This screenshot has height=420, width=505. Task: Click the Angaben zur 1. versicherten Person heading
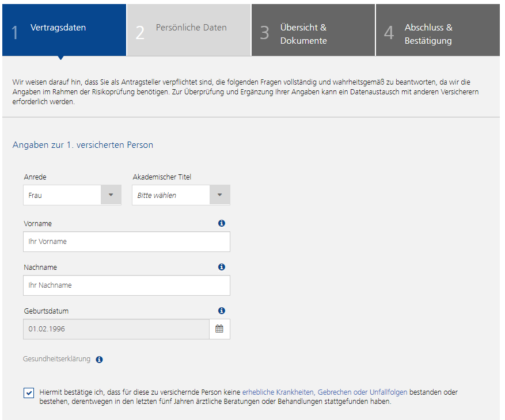pyautogui.click(x=83, y=145)
